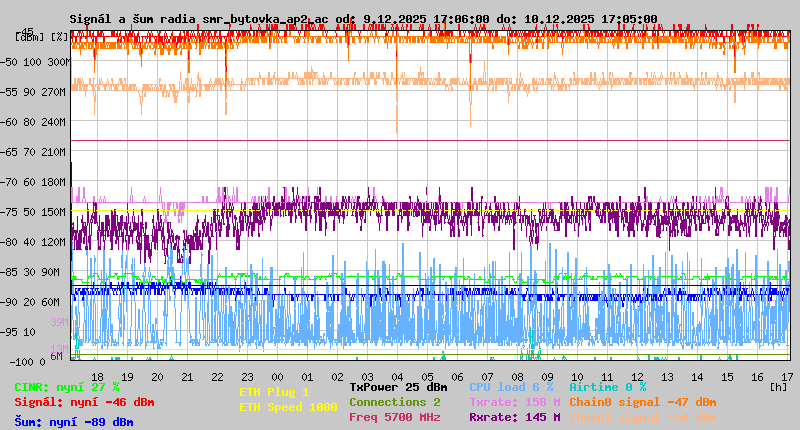Click the hour '00' on the time axis
The image size is (800, 430).
(277, 377)
